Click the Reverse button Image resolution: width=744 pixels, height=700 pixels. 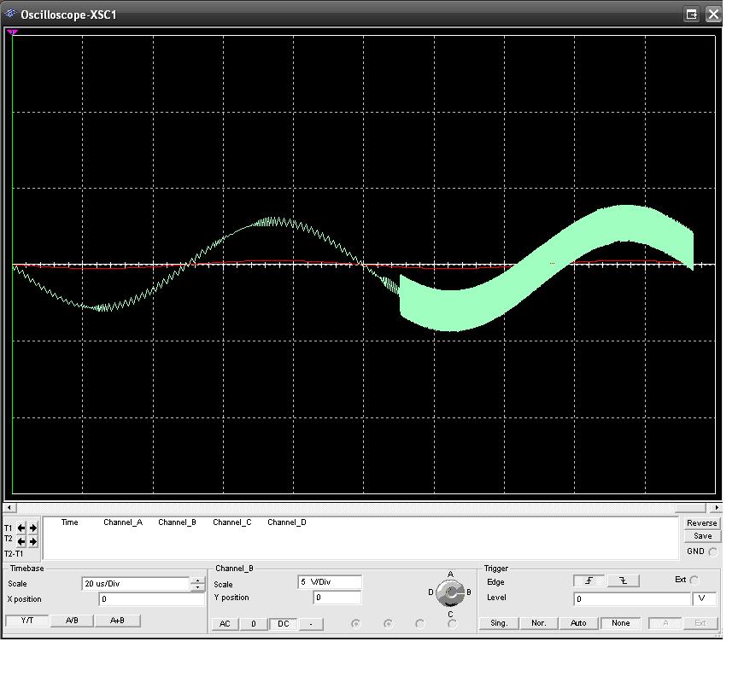pyautogui.click(x=702, y=523)
